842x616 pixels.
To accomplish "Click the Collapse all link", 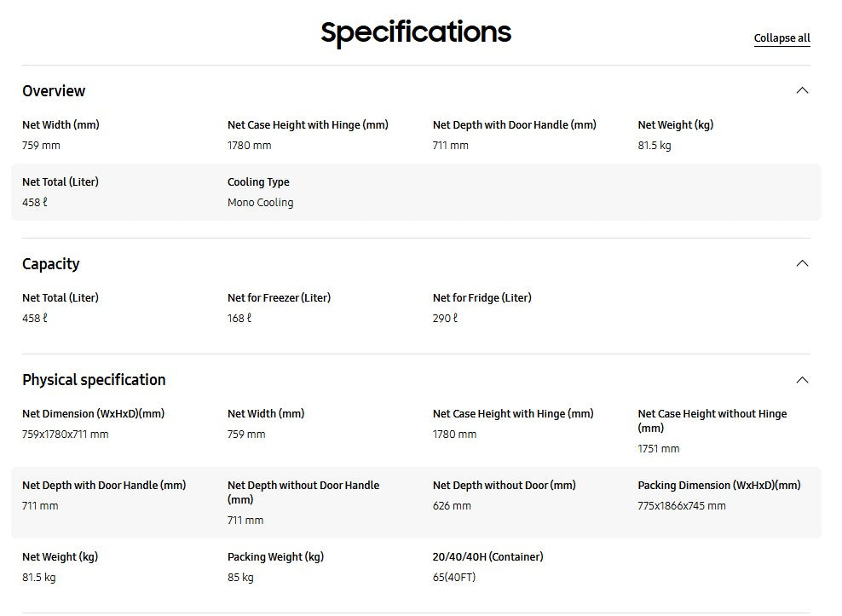I will 781,38.
